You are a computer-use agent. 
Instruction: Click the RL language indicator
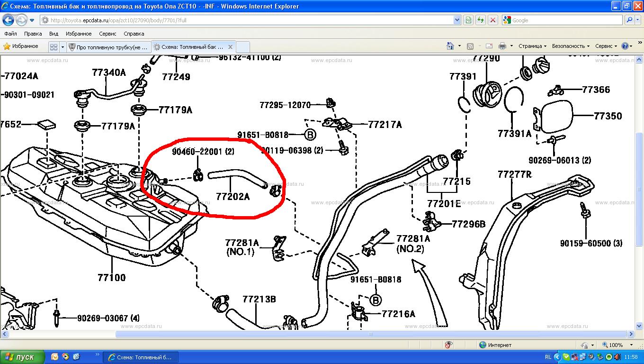tap(548, 357)
